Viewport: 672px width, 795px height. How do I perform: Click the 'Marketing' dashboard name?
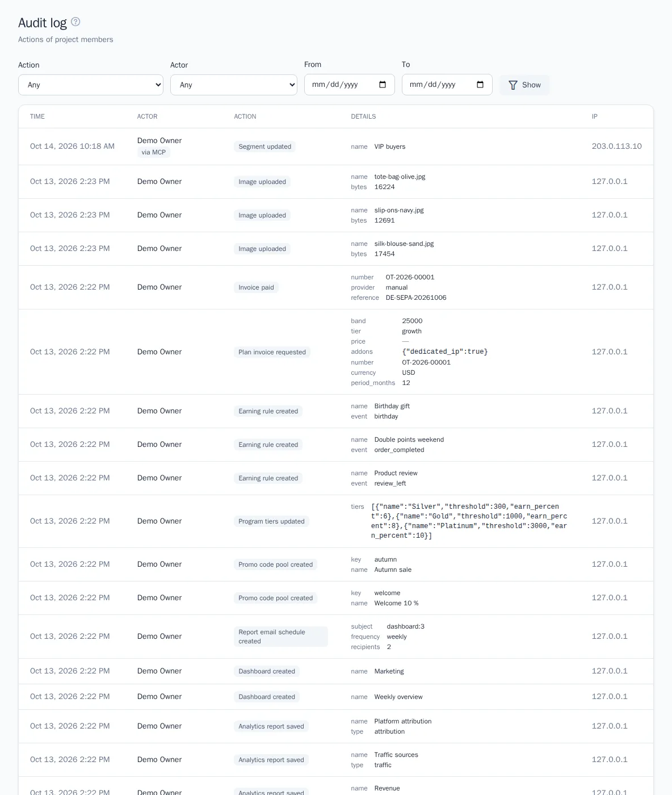[x=389, y=671]
